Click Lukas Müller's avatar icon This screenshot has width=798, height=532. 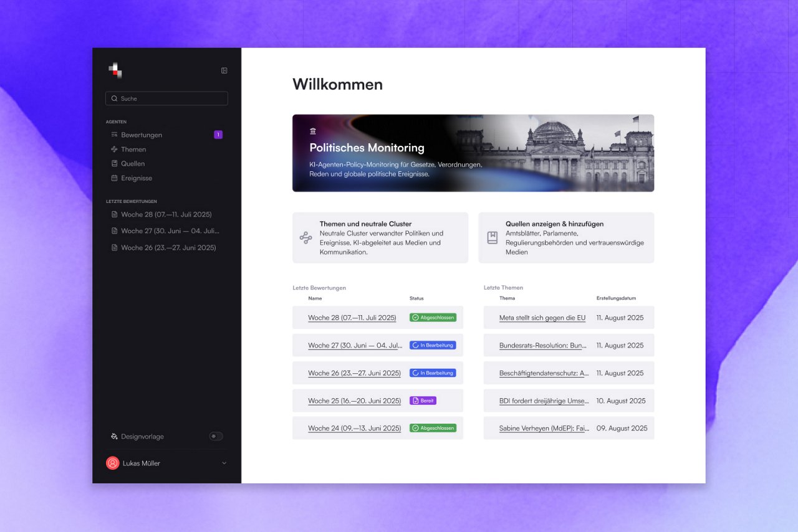pyautogui.click(x=112, y=463)
